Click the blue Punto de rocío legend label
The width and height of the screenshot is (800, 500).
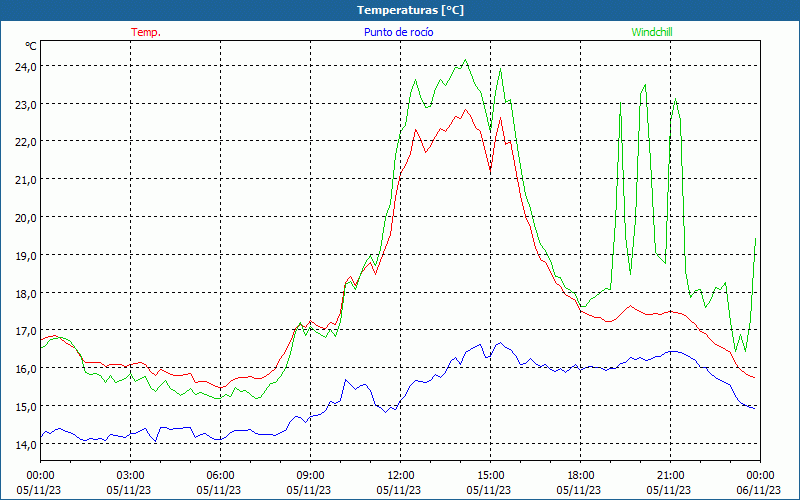click(398, 32)
